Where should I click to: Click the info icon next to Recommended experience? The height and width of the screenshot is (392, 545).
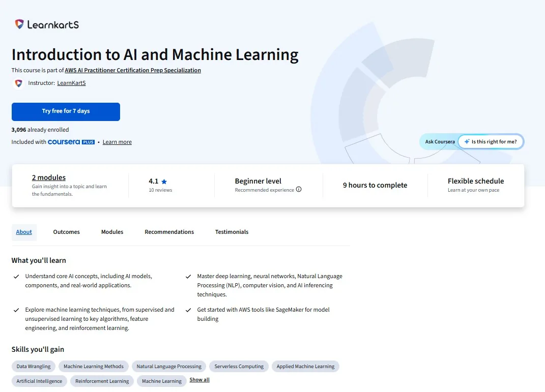(x=299, y=189)
